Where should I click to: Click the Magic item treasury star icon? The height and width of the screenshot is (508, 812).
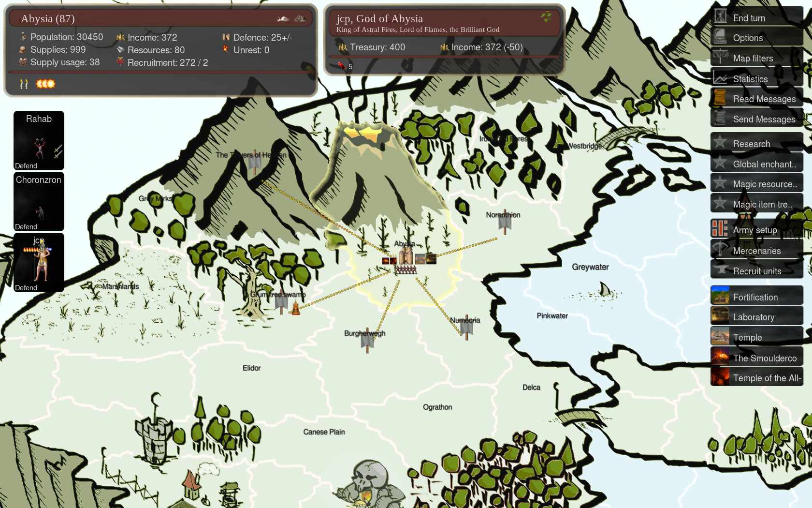(720, 203)
